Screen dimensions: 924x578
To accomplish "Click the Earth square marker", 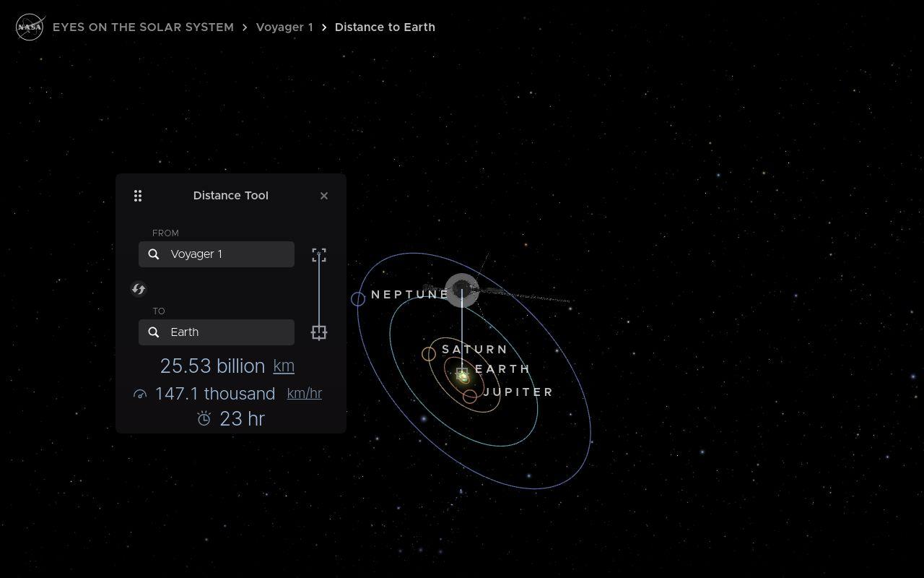I will pyautogui.click(x=462, y=374).
